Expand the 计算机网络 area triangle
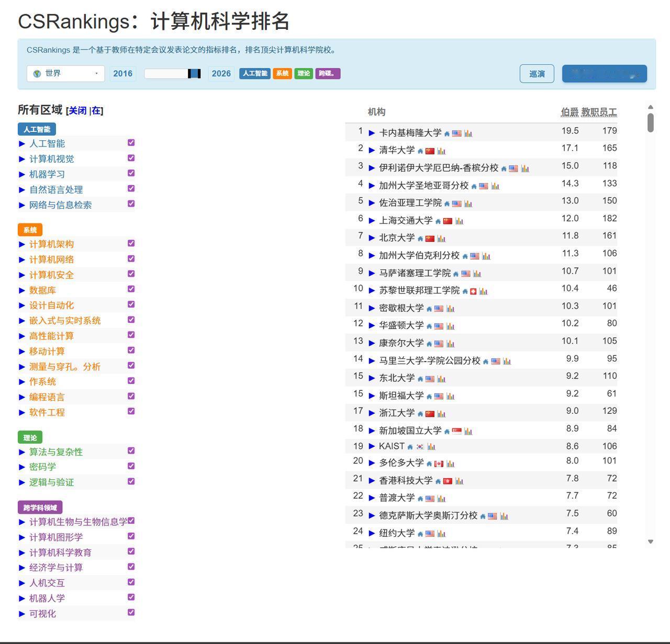 (22, 259)
